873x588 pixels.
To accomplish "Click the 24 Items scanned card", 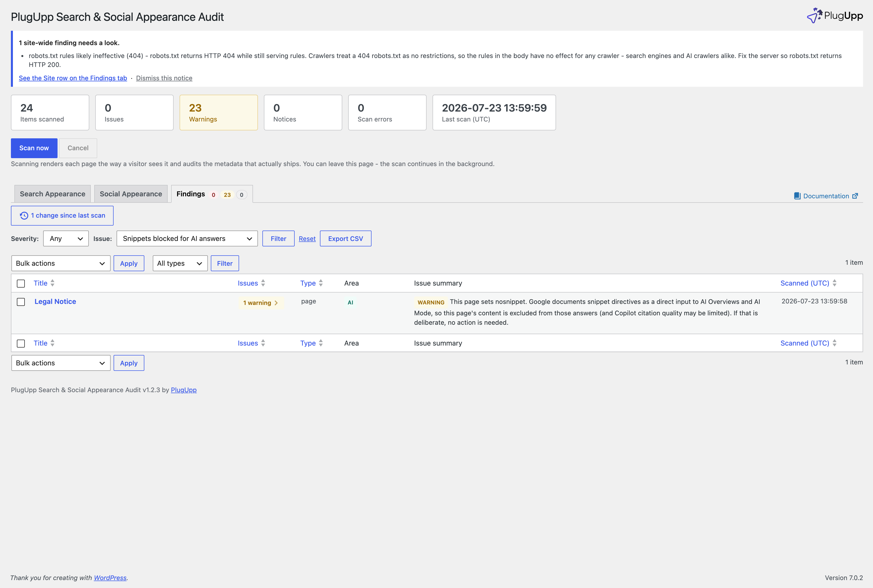I will [x=50, y=113].
